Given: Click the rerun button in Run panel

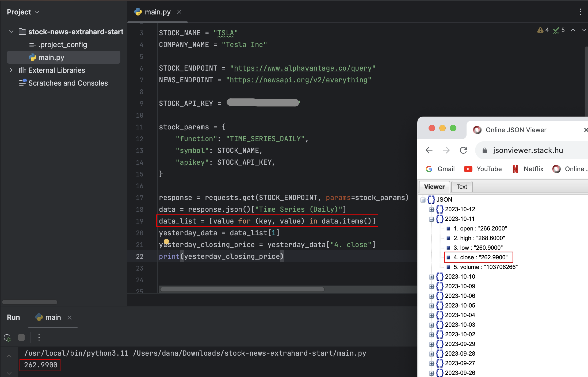Looking at the screenshot, I should (8, 337).
